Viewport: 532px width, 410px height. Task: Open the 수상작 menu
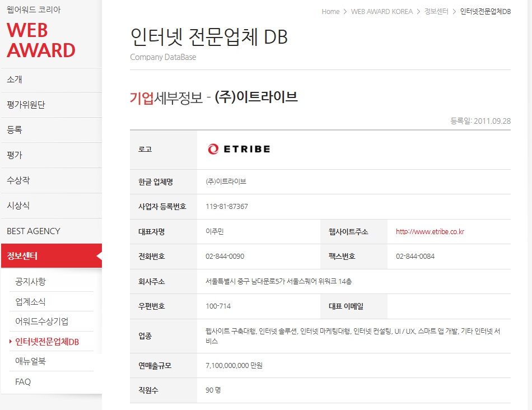tap(51, 180)
